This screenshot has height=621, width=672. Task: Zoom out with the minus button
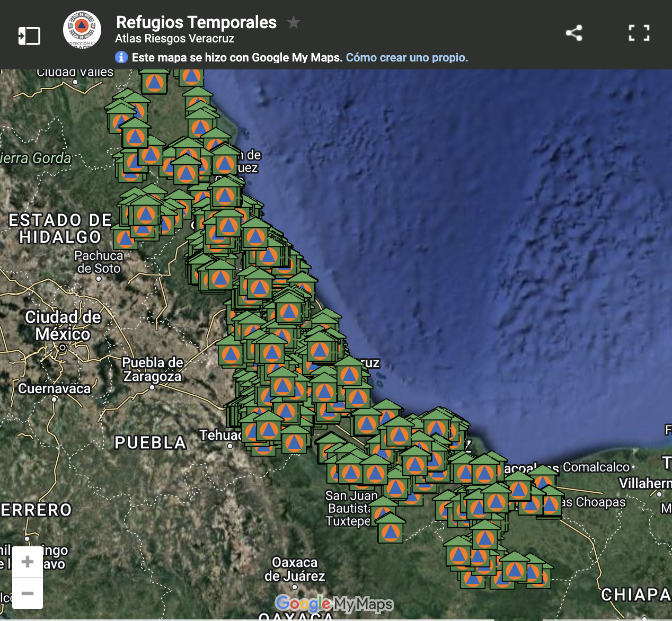(28, 593)
